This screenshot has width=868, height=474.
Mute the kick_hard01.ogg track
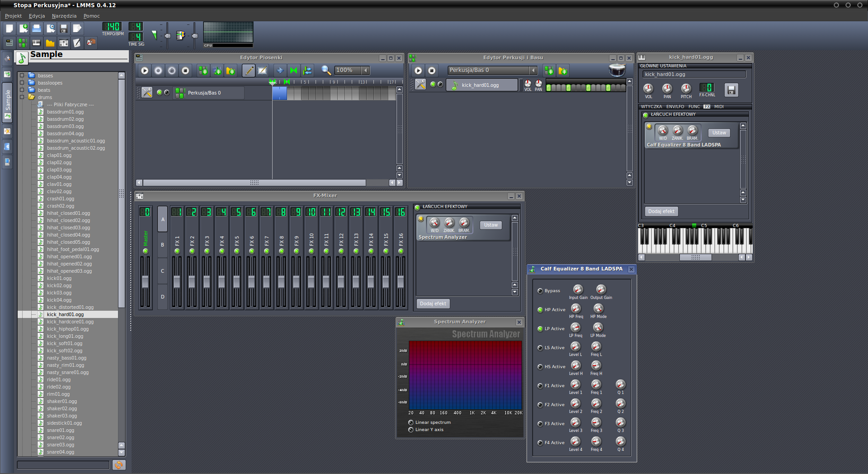(433, 84)
